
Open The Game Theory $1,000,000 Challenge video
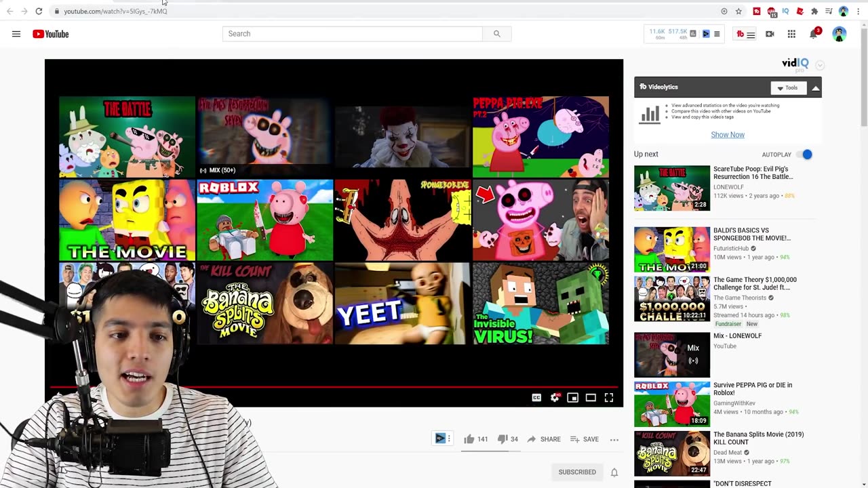coord(755,283)
